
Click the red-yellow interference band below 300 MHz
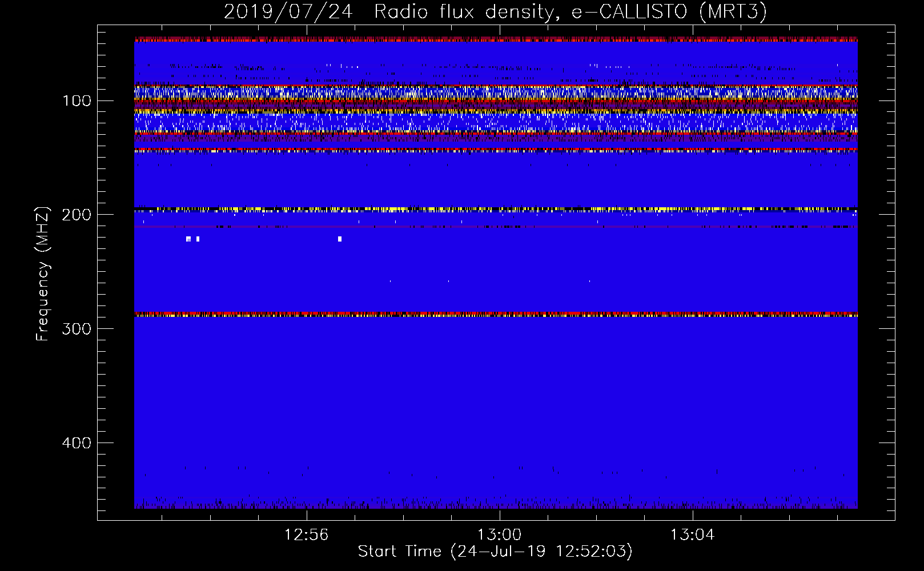pyautogui.click(x=496, y=314)
